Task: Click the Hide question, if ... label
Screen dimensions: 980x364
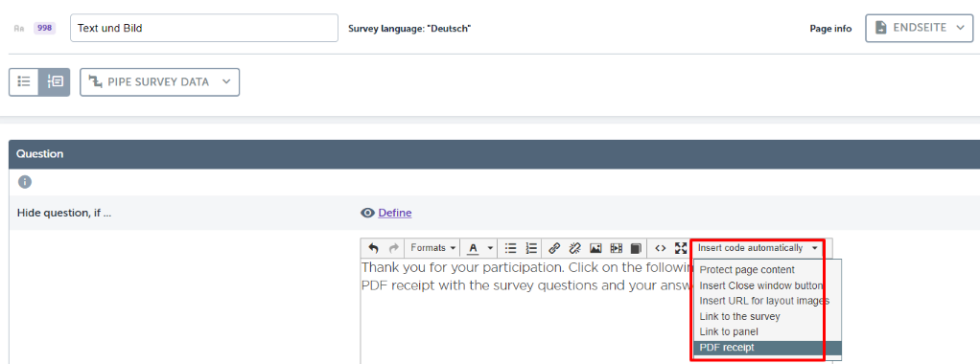Action: tap(63, 213)
